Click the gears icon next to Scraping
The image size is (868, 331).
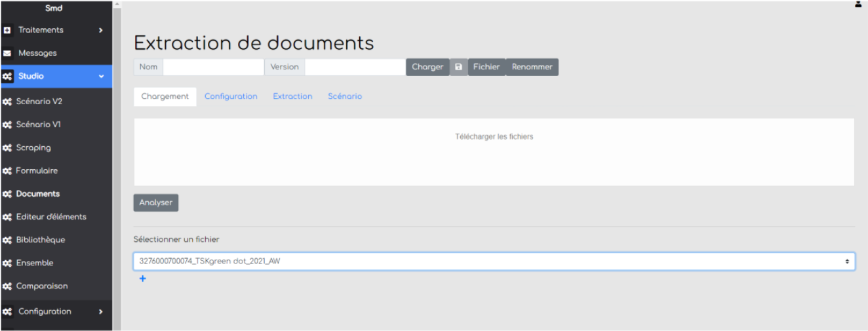click(x=8, y=148)
